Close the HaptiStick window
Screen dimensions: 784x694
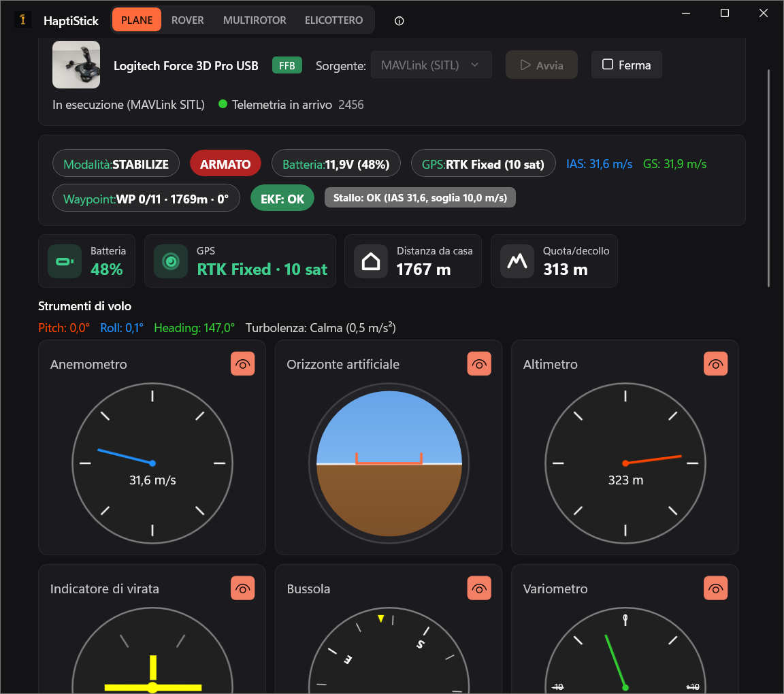point(763,14)
